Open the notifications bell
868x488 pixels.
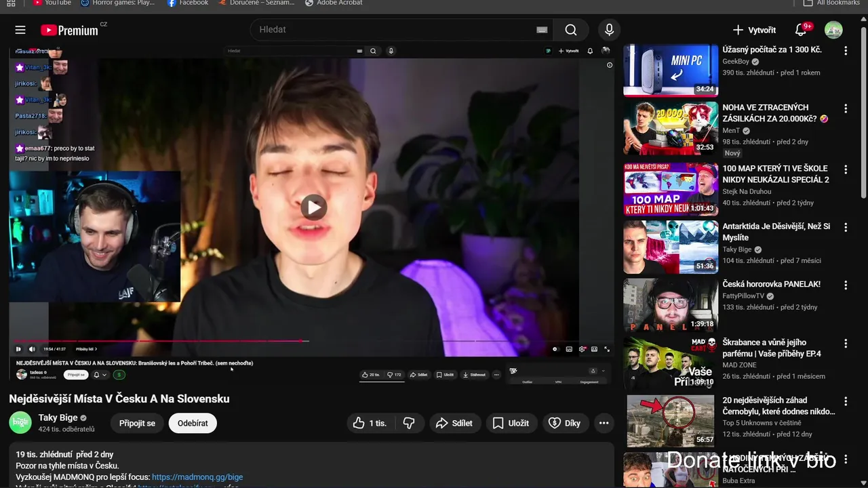801,30
